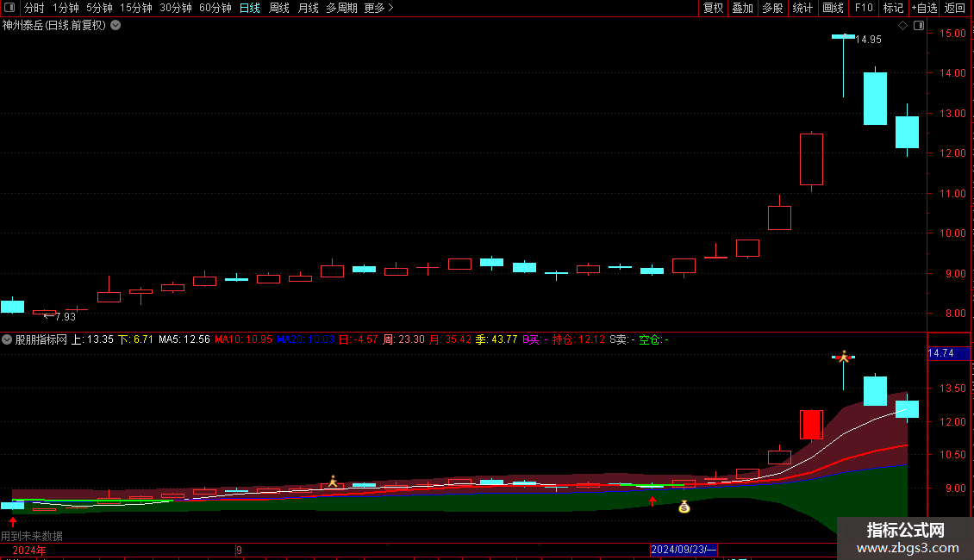Open the 复权 adjustment option
The width and height of the screenshot is (974, 560).
(x=713, y=8)
